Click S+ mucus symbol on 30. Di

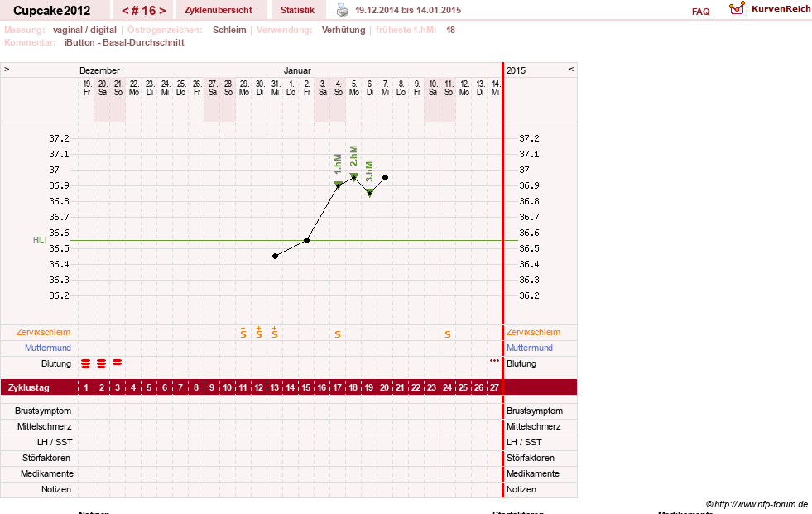(259, 332)
